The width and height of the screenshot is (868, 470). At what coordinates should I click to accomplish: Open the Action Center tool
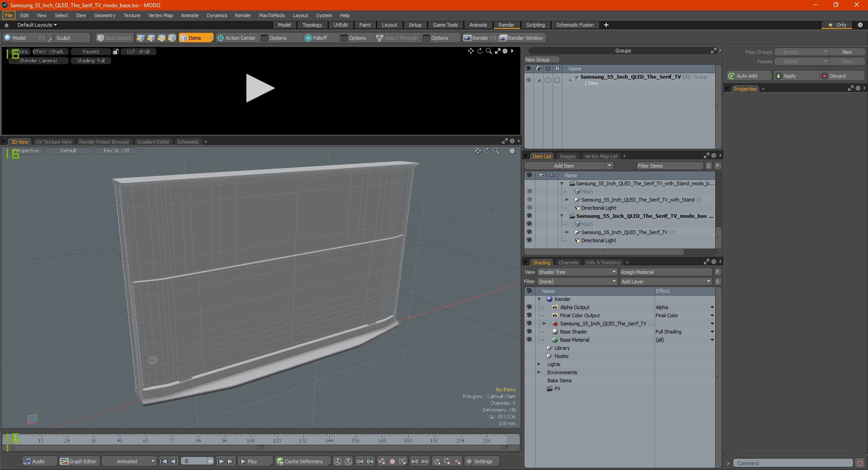click(236, 38)
